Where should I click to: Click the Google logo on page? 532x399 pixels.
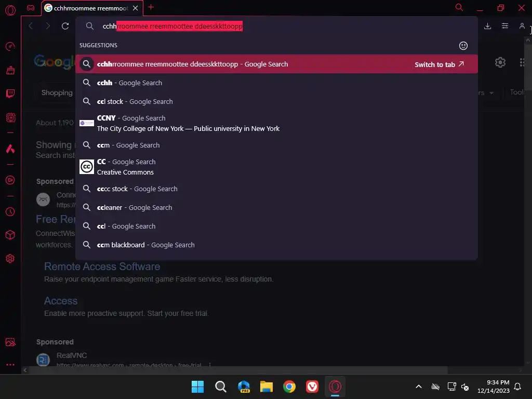[x=54, y=62]
